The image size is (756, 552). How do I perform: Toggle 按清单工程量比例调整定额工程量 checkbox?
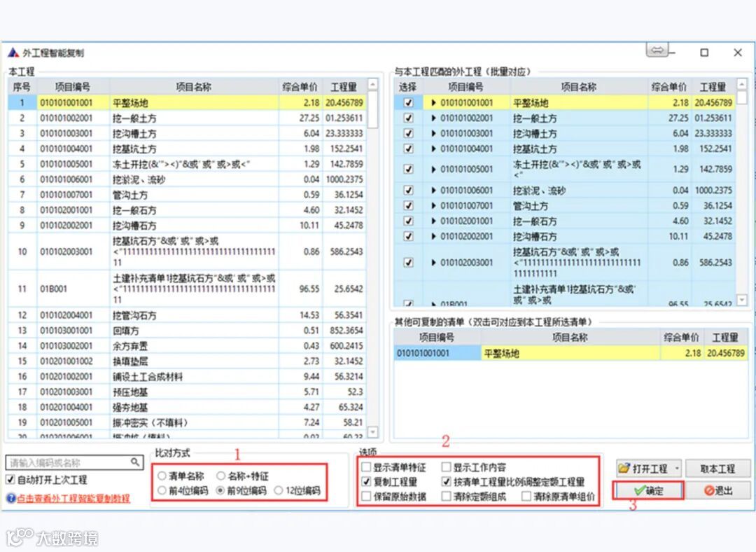[x=447, y=481]
